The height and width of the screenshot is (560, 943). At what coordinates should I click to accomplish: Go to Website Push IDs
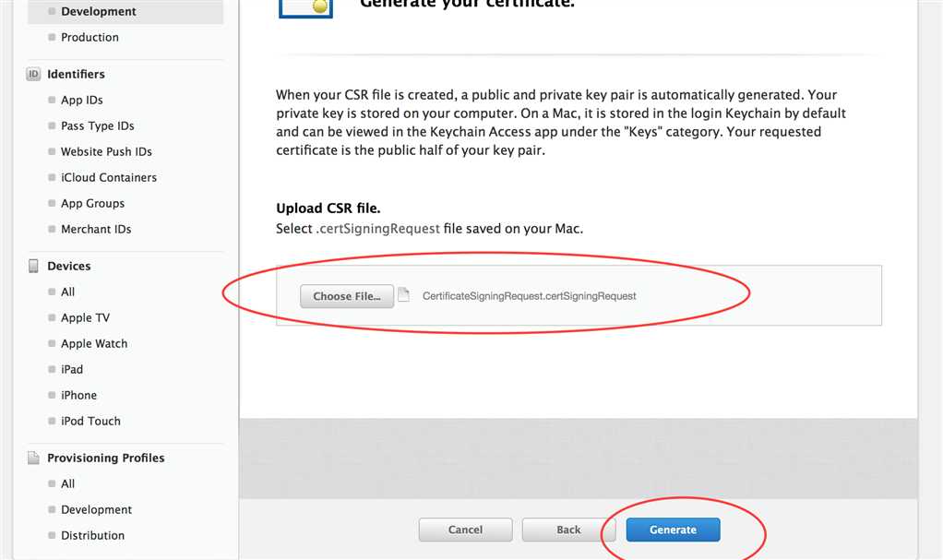click(106, 151)
